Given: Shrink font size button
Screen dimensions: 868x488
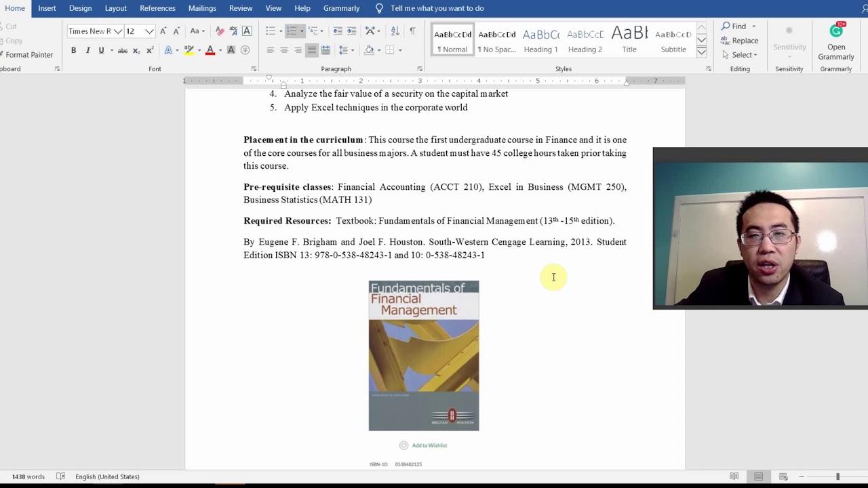Looking at the screenshot, I should (176, 31).
